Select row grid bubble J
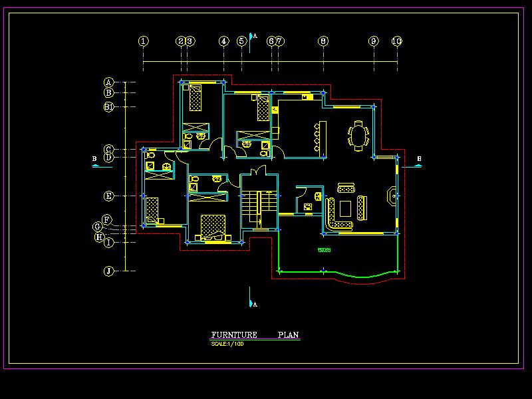The width and height of the screenshot is (532, 399). tap(108, 271)
